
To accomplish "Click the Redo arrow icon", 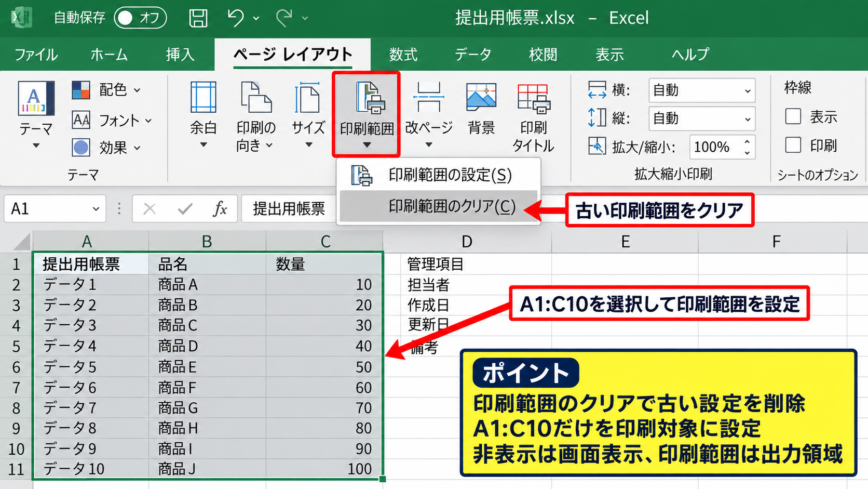I will (x=284, y=18).
